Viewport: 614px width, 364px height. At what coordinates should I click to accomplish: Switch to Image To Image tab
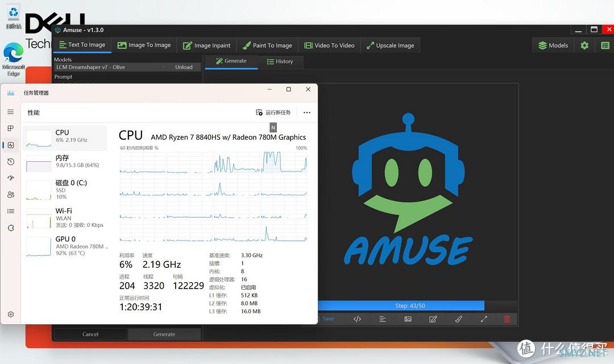click(x=144, y=45)
